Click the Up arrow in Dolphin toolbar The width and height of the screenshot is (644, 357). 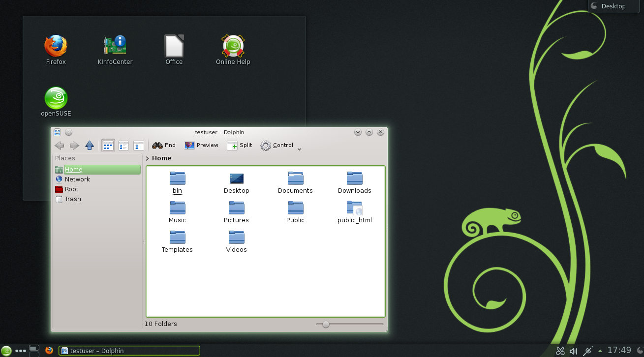click(x=90, y=146)
